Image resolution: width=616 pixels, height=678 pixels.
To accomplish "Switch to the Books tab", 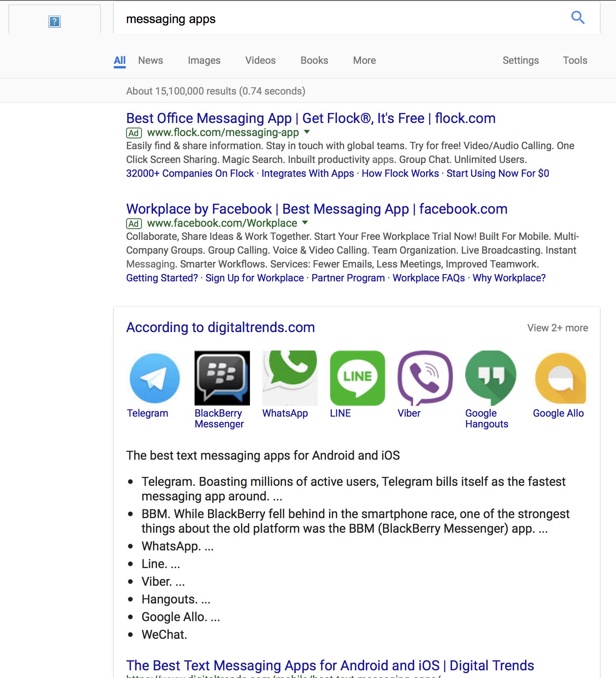I will (314, 60).
